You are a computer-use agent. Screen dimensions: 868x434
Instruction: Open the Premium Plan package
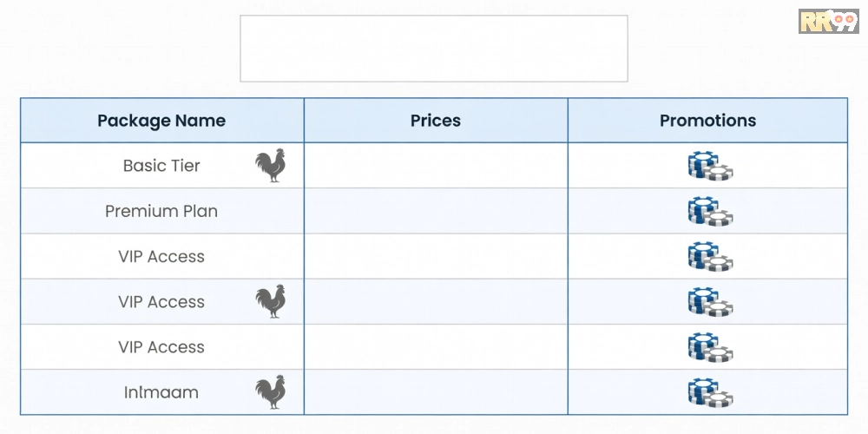point(161,211)
